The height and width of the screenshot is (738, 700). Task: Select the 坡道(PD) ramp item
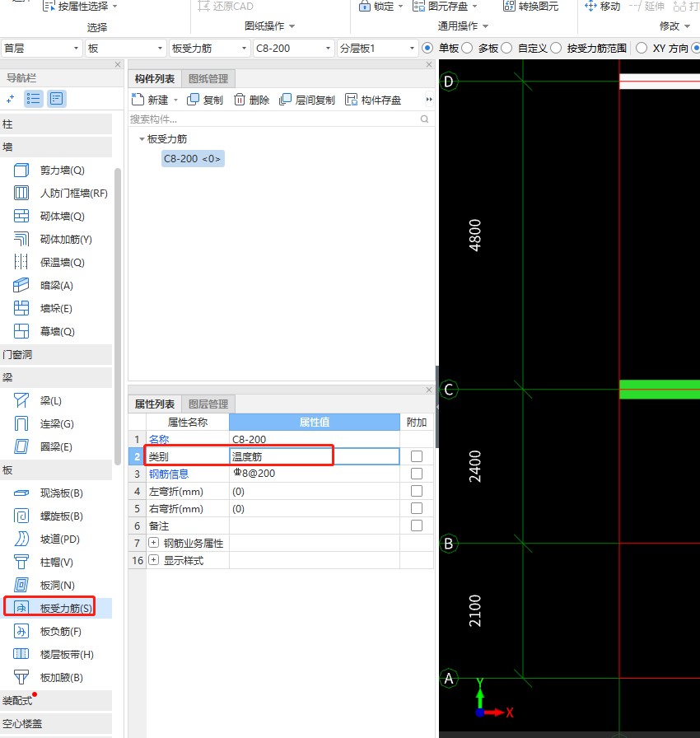(47, 539)
